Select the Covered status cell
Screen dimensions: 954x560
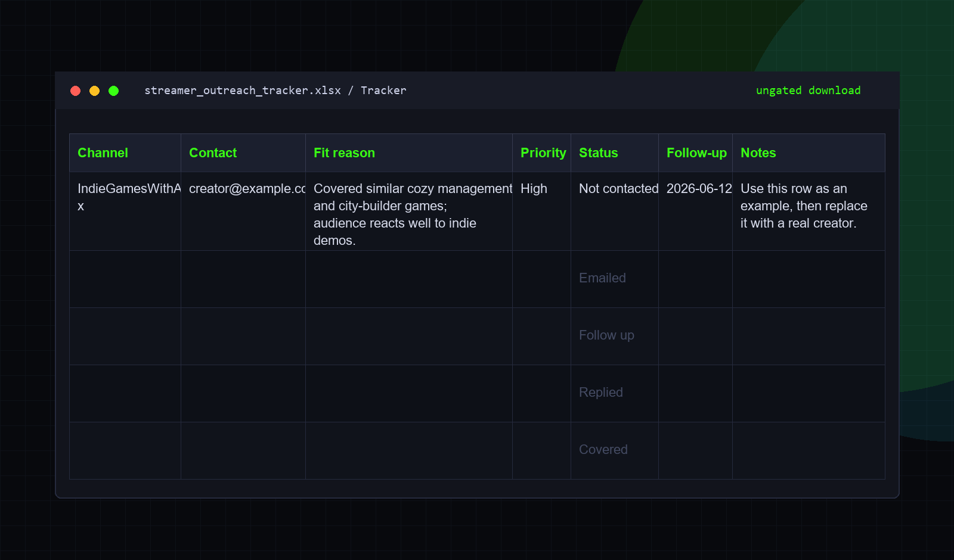(x=615, y=451)
